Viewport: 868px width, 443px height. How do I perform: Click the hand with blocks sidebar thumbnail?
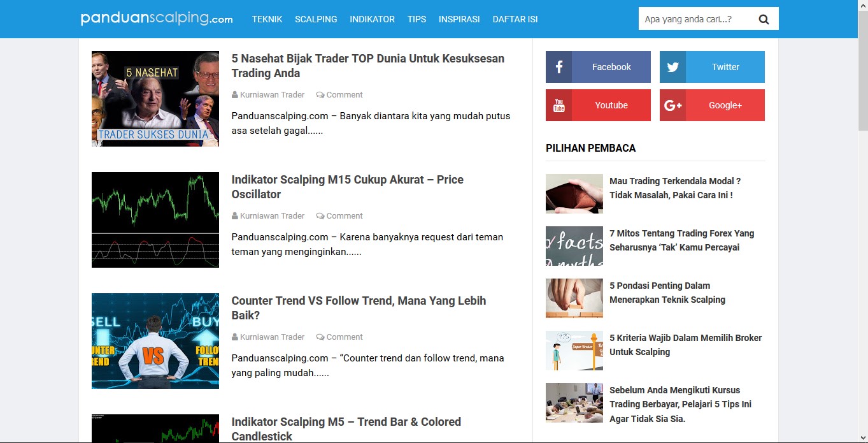pos(574,298)
